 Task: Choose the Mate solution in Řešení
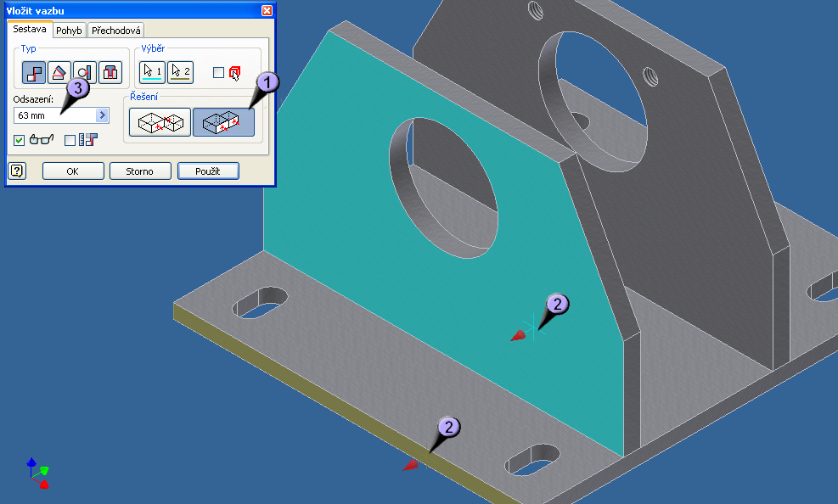159,123
